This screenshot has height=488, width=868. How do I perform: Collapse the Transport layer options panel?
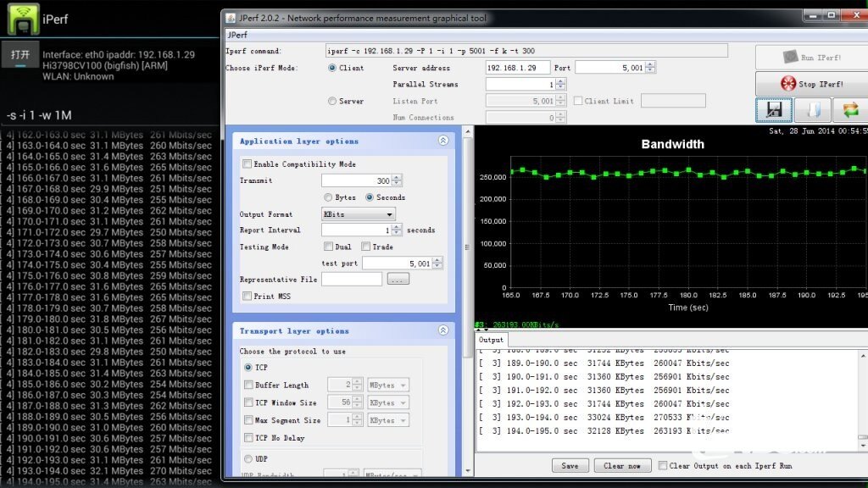(443, 331)
